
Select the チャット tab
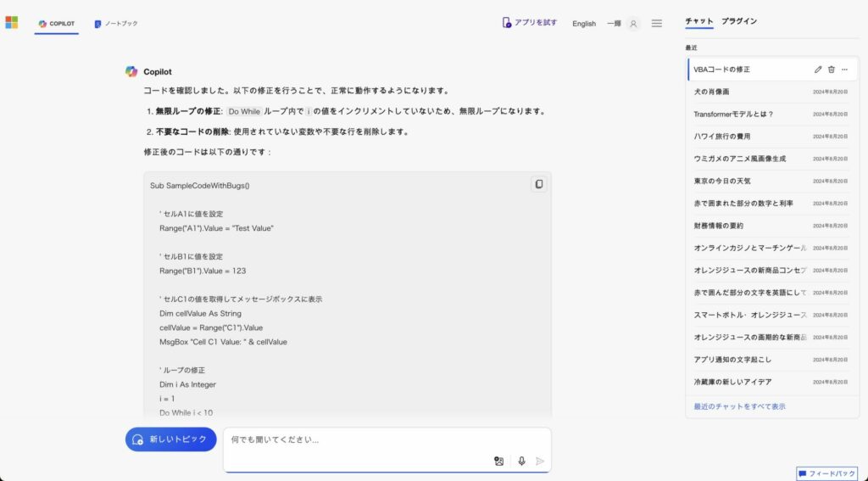(x=699, y=21)
